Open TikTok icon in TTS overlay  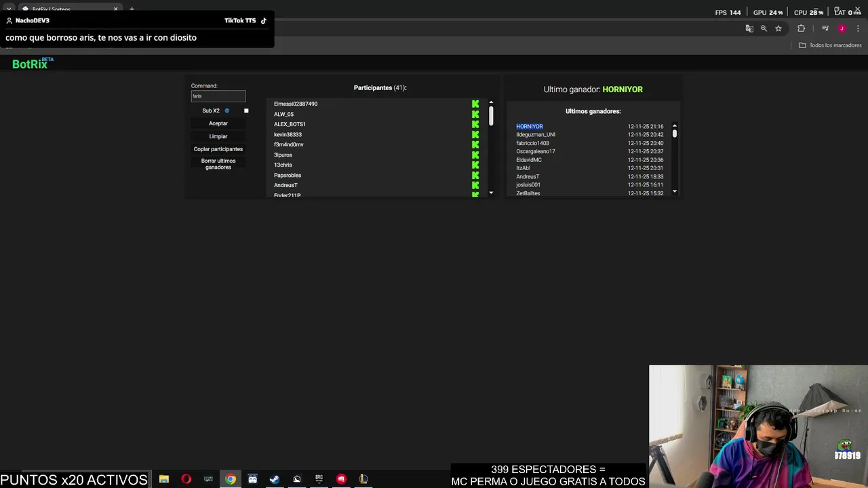click(264, 20)
